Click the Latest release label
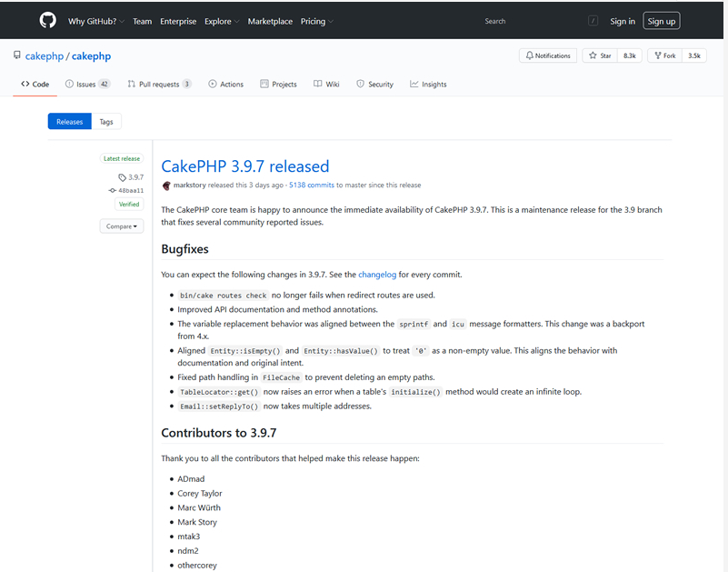The width and height of the screenshot is (728, 572). click(122, 159)
